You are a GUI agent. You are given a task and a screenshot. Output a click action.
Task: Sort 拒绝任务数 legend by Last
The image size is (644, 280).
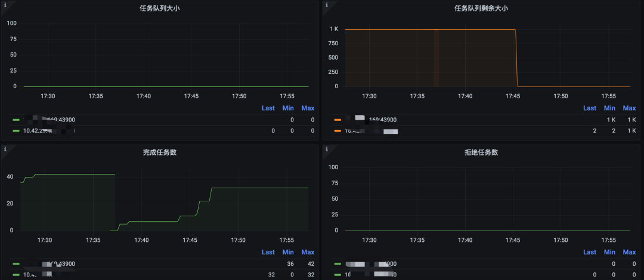[x=589, y=251]
